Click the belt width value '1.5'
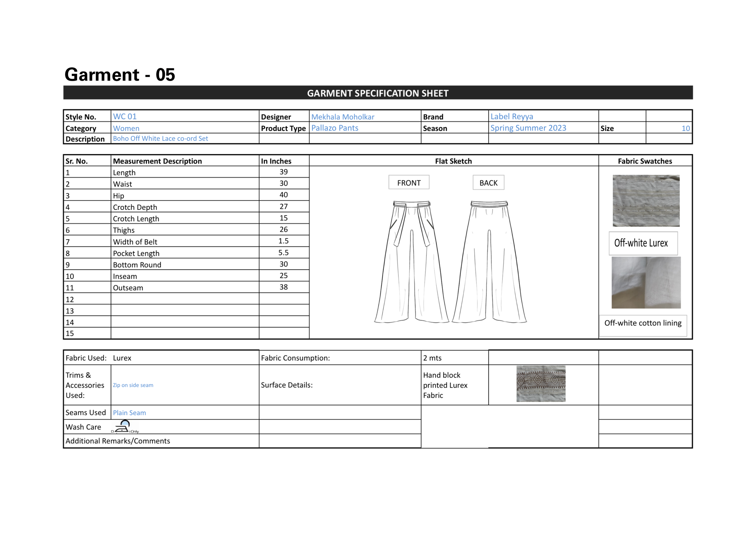This screenshot has height=534, width=756. click(284, 241)
